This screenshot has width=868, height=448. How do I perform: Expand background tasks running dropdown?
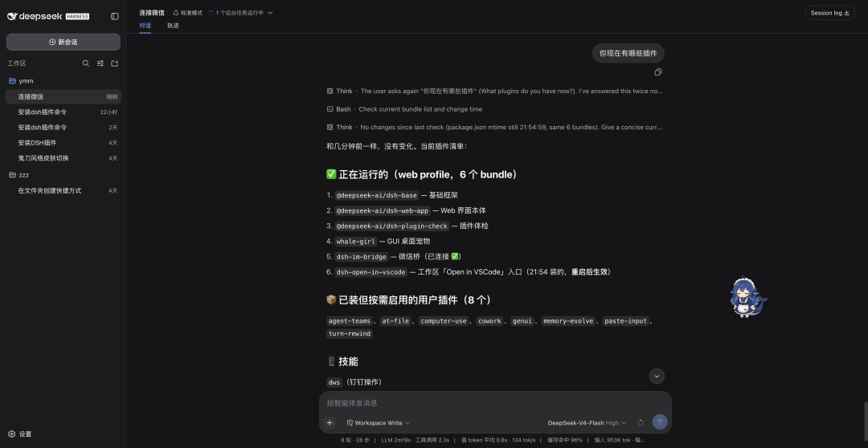point(240,13)
